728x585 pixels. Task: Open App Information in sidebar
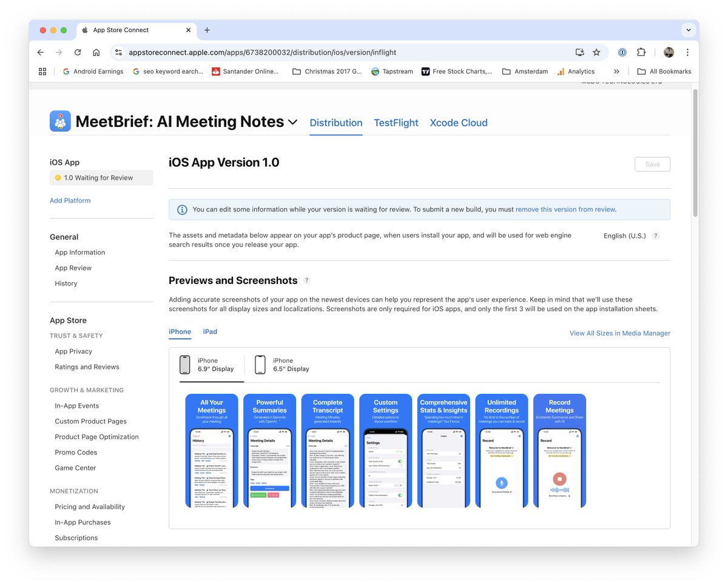click(79, 252)
